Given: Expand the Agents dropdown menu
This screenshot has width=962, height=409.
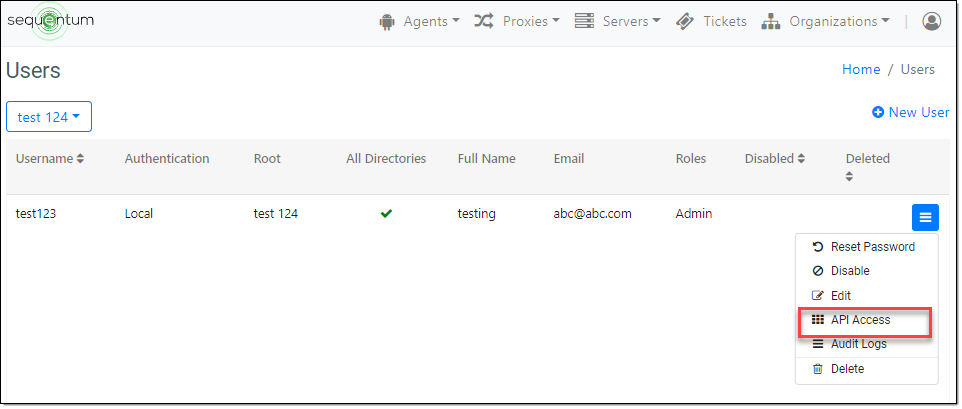Looking at the screenshot, I should [420, 21].
